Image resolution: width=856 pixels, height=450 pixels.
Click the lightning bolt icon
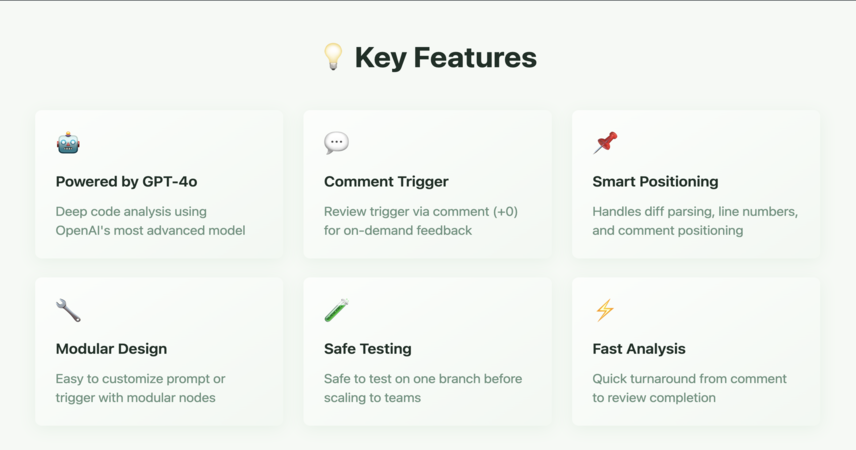[x=605, y=310]
